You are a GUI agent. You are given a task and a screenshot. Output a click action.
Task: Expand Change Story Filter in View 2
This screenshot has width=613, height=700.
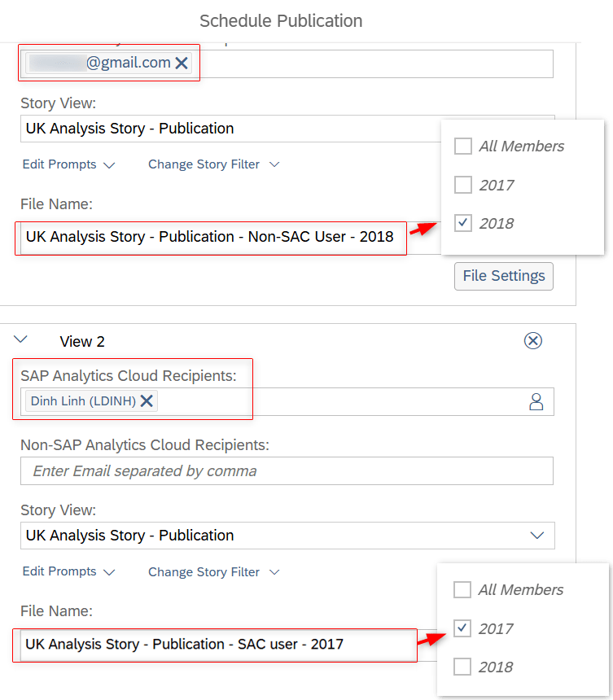(213, 572)
